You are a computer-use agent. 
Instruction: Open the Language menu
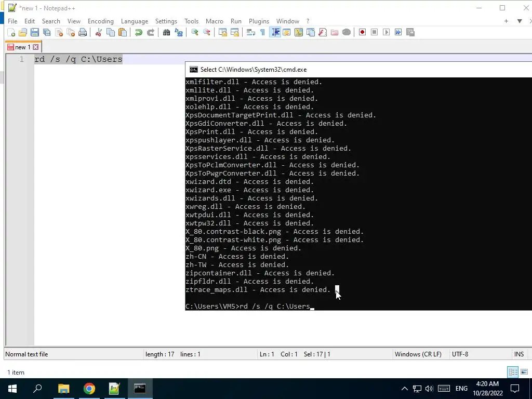135,21
